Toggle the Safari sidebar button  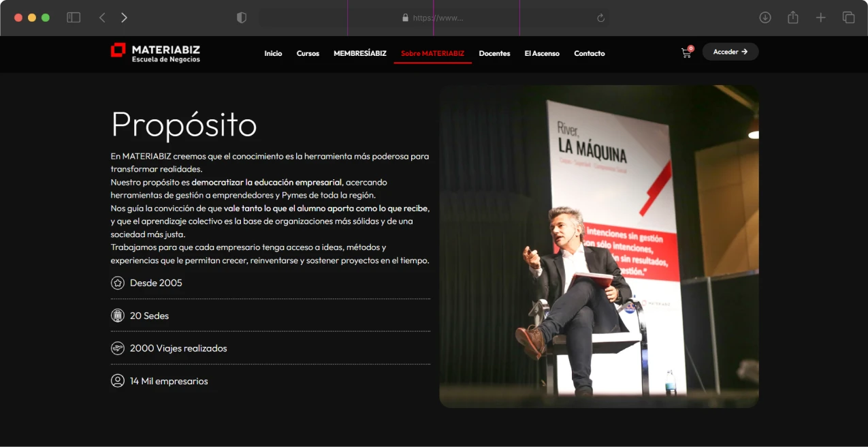74,18
